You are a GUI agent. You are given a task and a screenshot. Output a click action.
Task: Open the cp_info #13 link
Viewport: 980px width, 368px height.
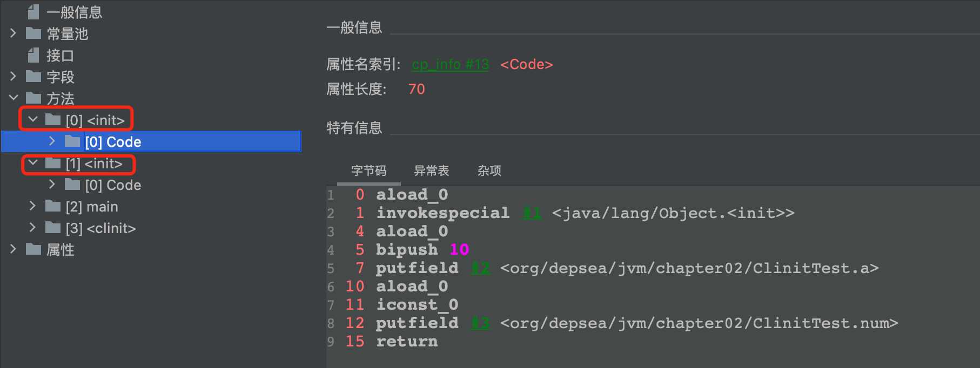point(450,65)
